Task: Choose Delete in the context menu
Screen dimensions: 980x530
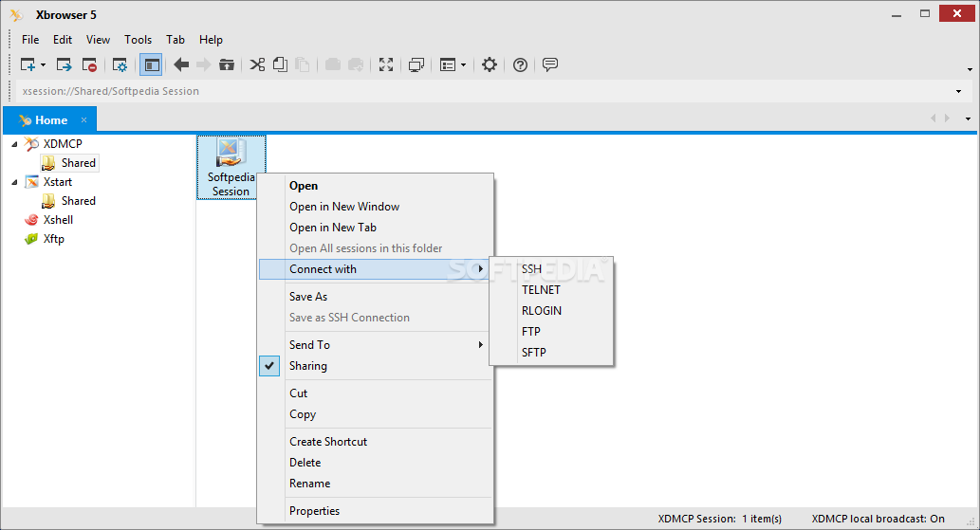Action: [x=375, y=463]
